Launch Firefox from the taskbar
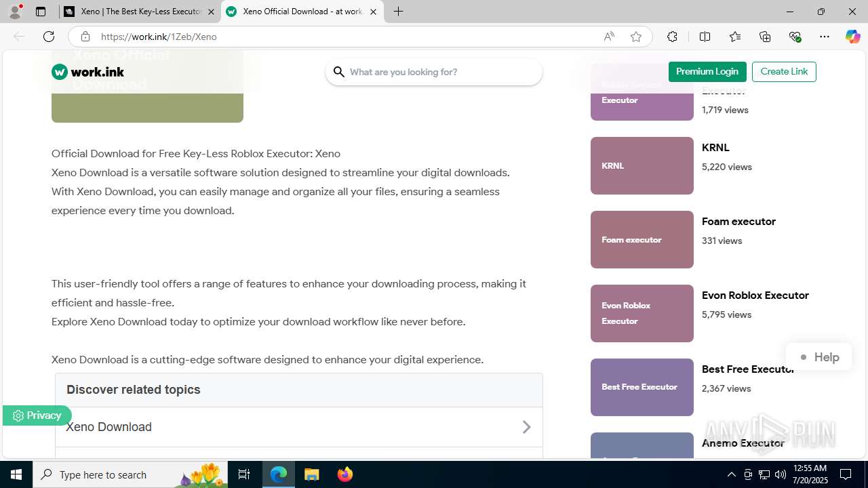Screen dimensions: 868x488 345,474
